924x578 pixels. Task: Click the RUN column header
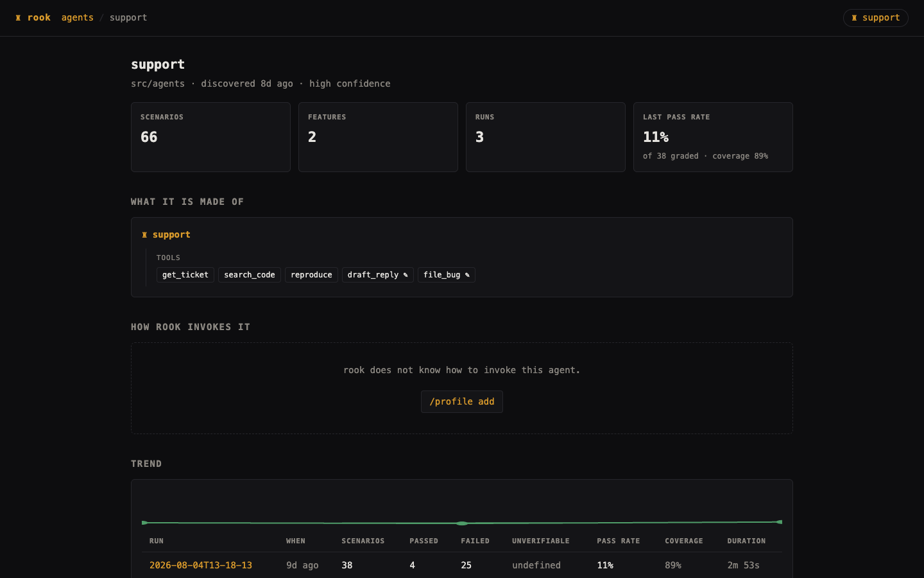pos(157,541)
